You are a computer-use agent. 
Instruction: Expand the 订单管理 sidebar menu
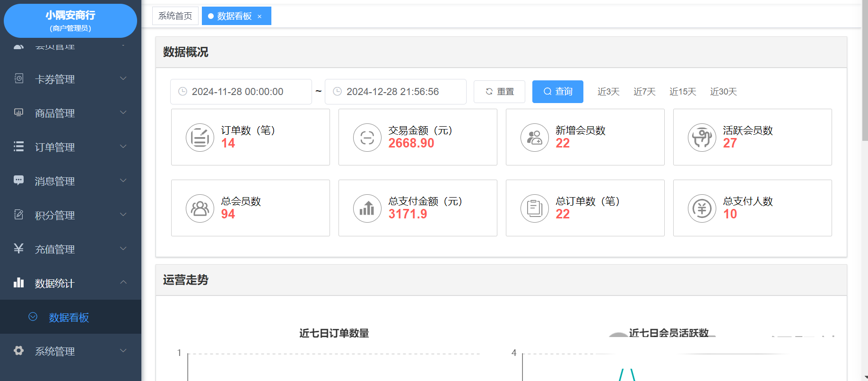(70, 147)
